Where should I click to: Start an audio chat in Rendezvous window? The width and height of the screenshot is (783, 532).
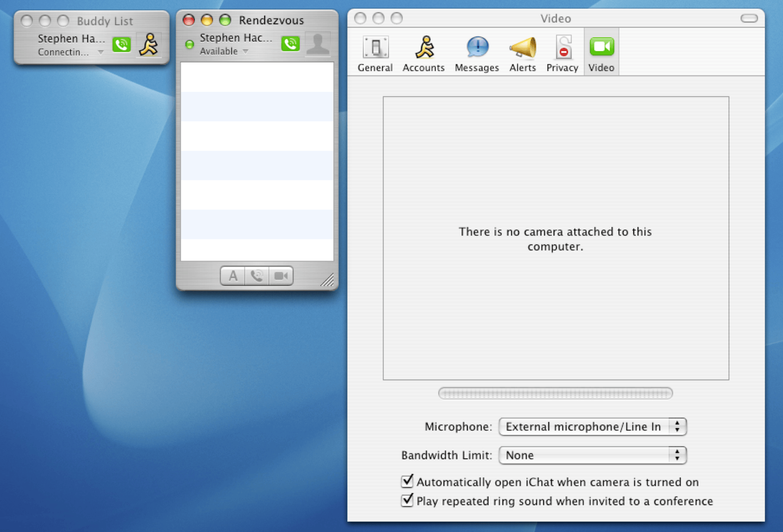tap(257, 276)
